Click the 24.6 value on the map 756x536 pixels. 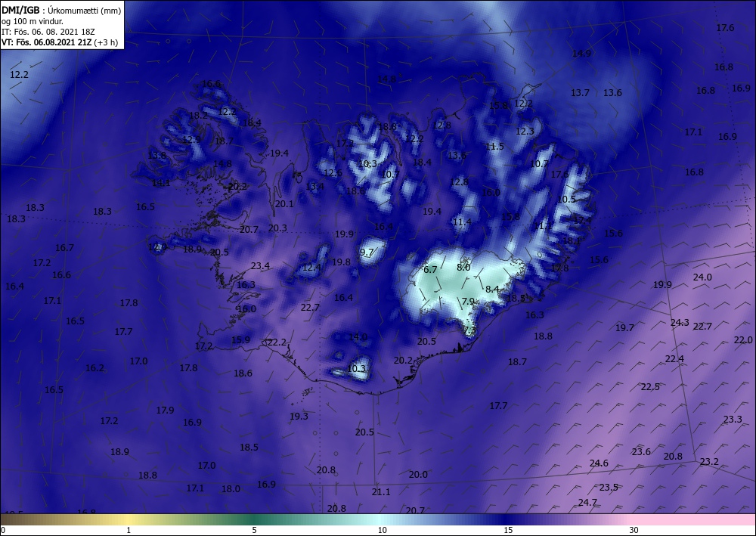coord(599,463)
